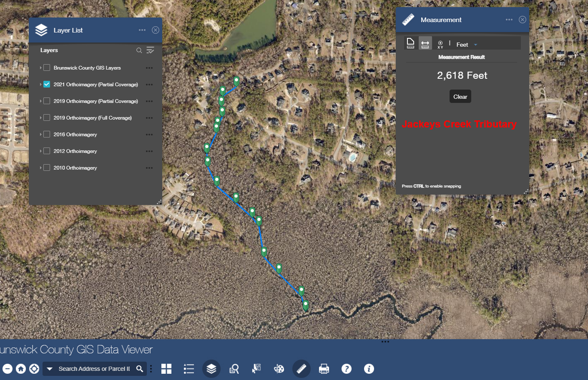Open options menu for 2012 Orthoimagery
This screenshot has width=588, height=380.
pos(149,151)
